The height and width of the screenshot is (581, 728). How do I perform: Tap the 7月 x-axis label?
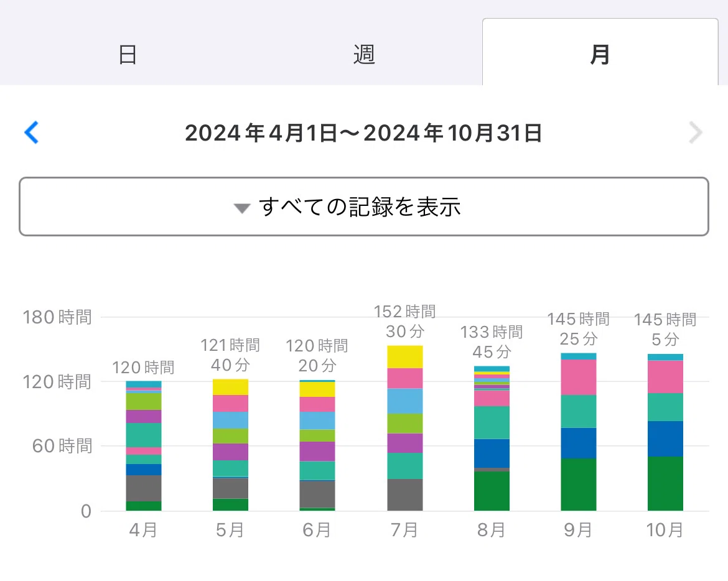tap(404, 530)
